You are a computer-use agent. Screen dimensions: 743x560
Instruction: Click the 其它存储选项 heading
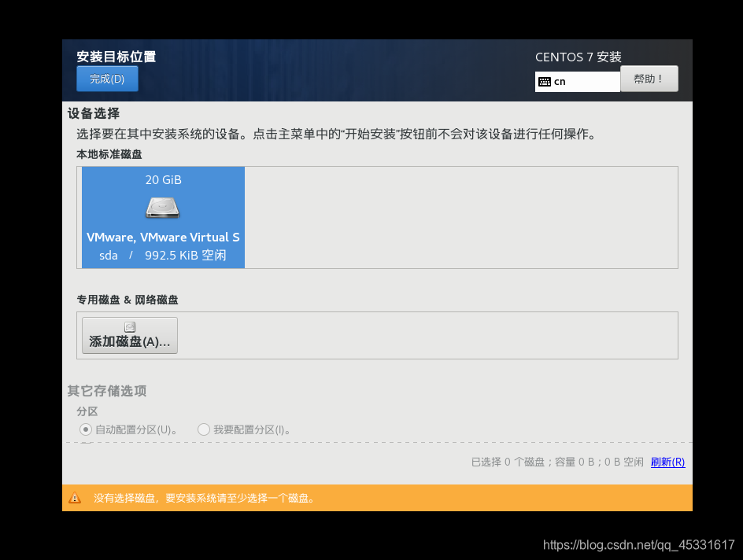pyautogui.click(x=107, y=391)
